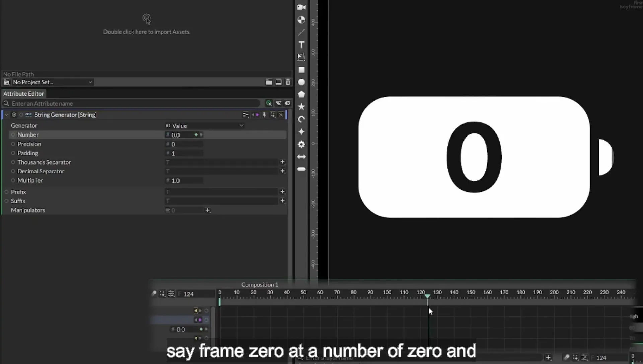643x364 pixels.
Task: Click plus button next to Prefix
Action: pyautogui.click(x=282, y=192)
